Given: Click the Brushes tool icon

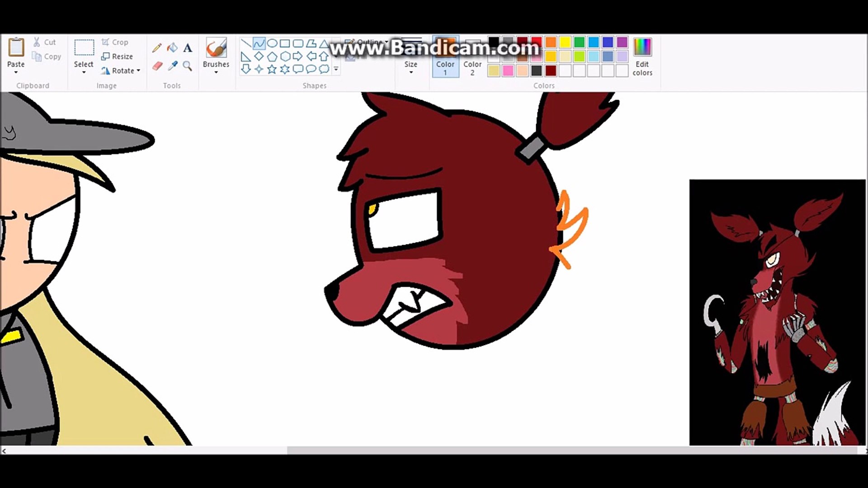Looking at the screenshot, I should (216, 47).
